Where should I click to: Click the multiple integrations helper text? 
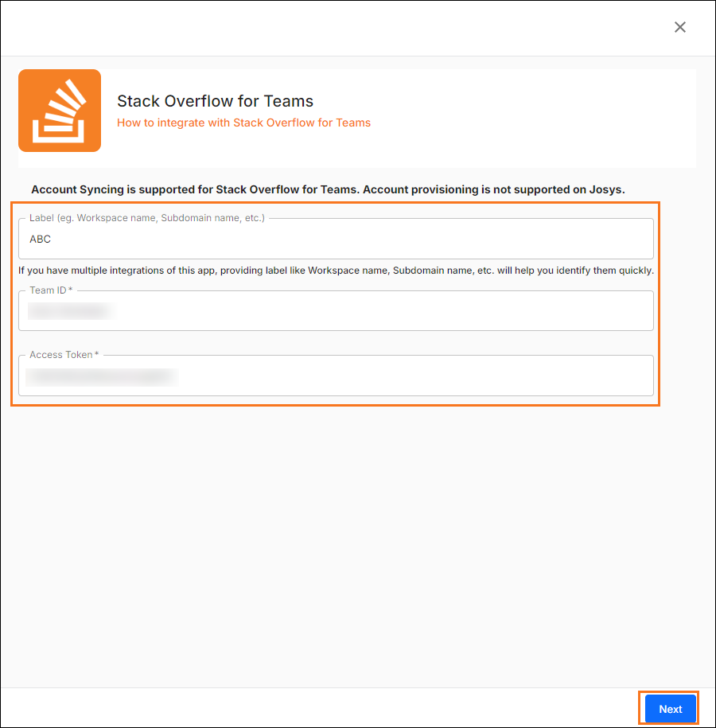pyautogui.click(x=337, y=271)
